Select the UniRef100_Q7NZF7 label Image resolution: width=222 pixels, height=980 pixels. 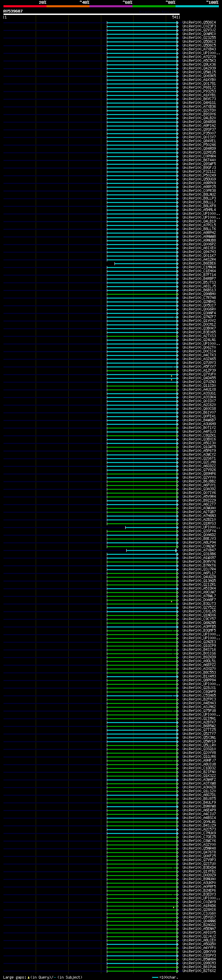199,317
